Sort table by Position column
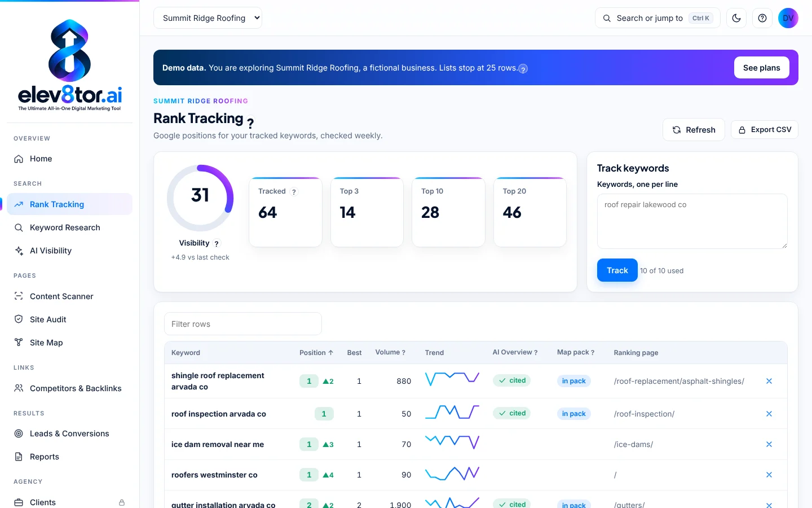The image size is (812, 508). pos(316,353)
